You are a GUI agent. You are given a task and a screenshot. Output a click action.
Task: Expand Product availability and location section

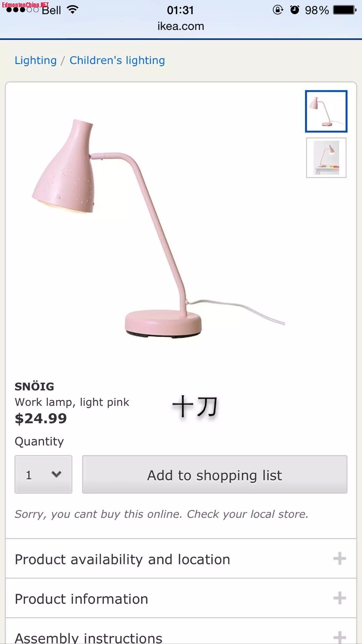181,559
